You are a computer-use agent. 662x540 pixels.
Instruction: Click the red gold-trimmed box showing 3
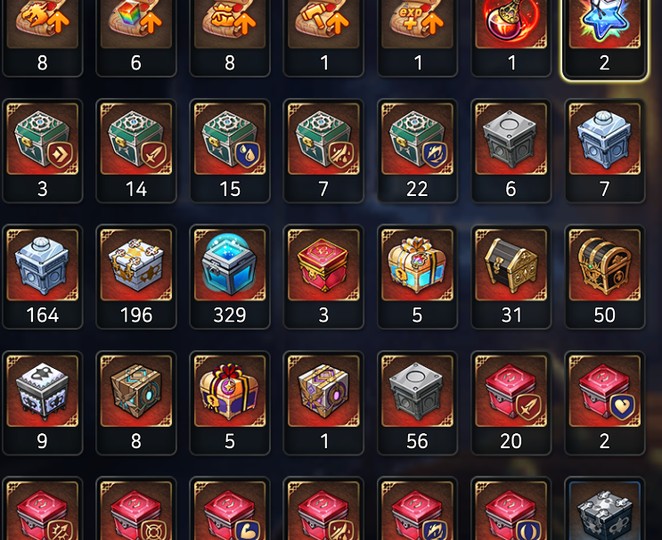(323, 277)
